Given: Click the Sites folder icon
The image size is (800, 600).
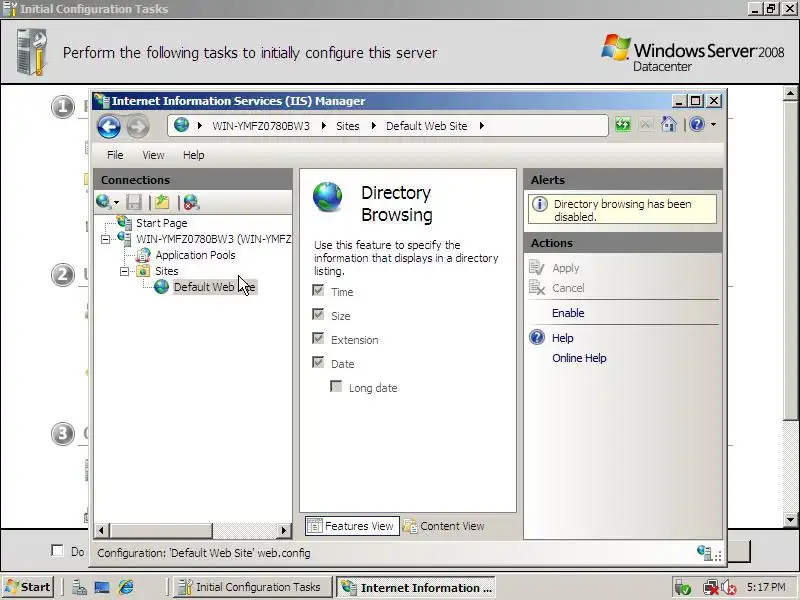Looking at the screenshot, I should [x=143, y=271].
